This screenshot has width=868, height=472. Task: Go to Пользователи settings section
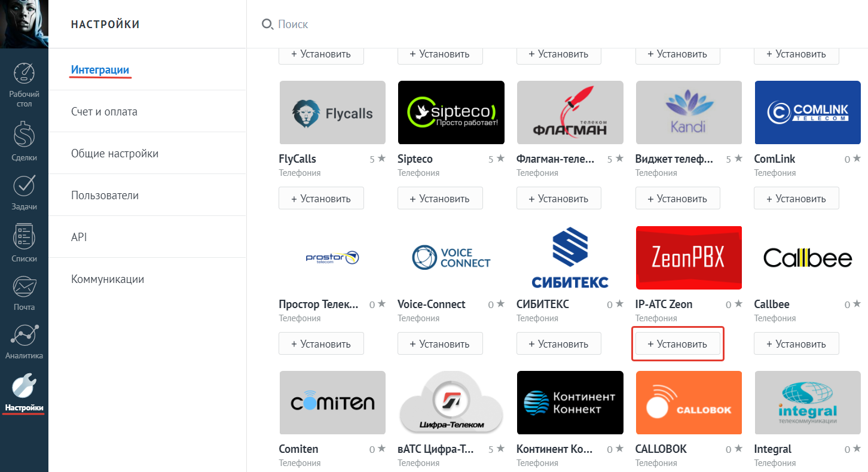coord(105,196)
